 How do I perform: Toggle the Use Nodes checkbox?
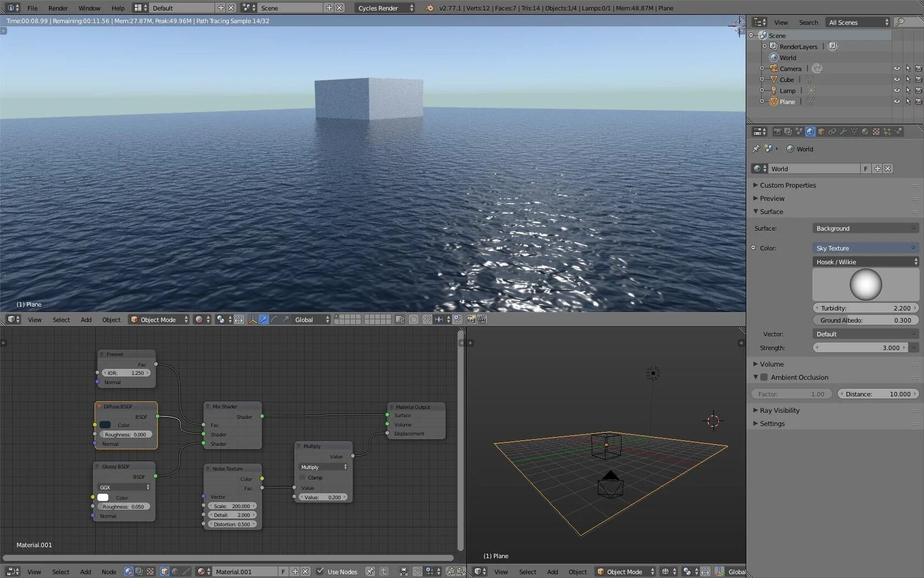[320, 571]
